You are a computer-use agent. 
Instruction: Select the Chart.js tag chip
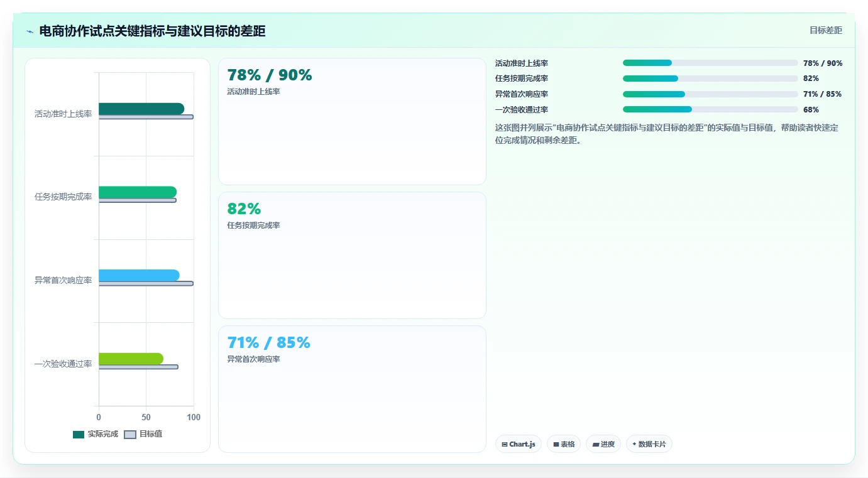519,444
